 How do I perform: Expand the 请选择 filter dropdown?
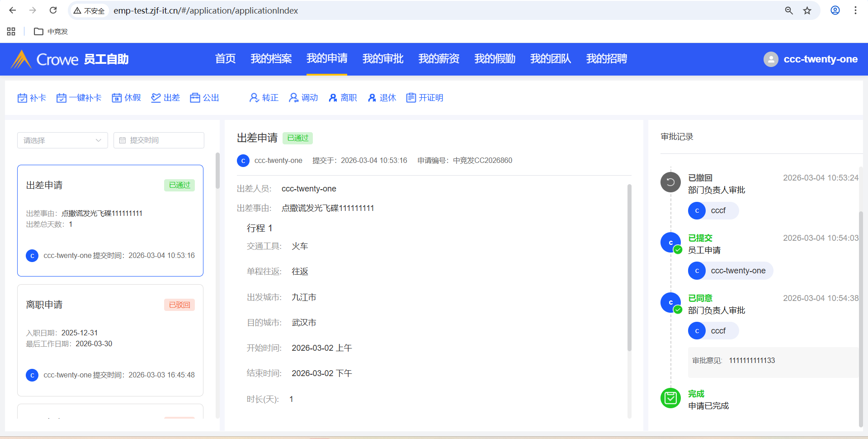pos(62,140)
